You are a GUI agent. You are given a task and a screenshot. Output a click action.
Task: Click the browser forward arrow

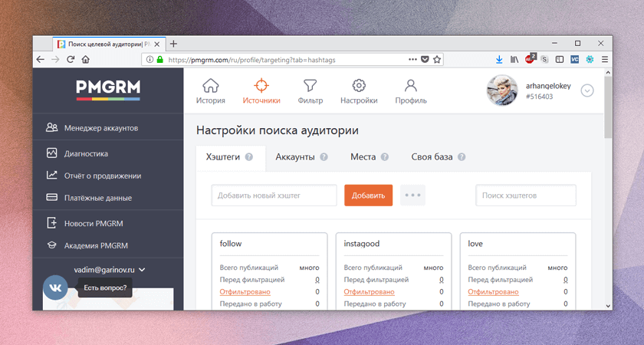(x=55, y=60)
